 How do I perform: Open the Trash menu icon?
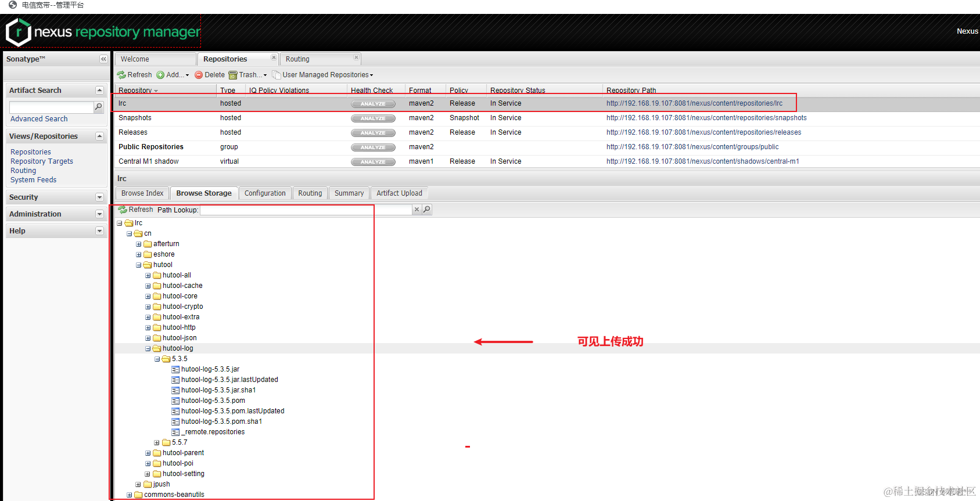tap(233, 75)
